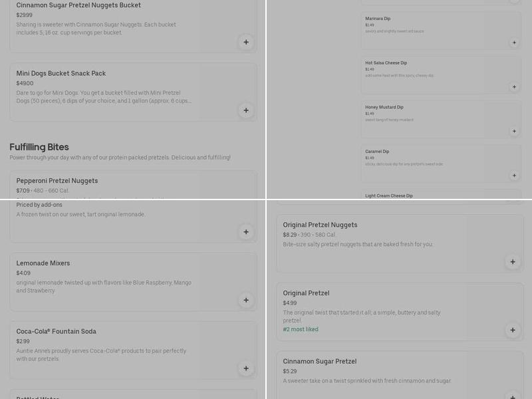Add Mini Dogs Bucket Snack Pack
The image size is (532, 399).
[246, 110]
